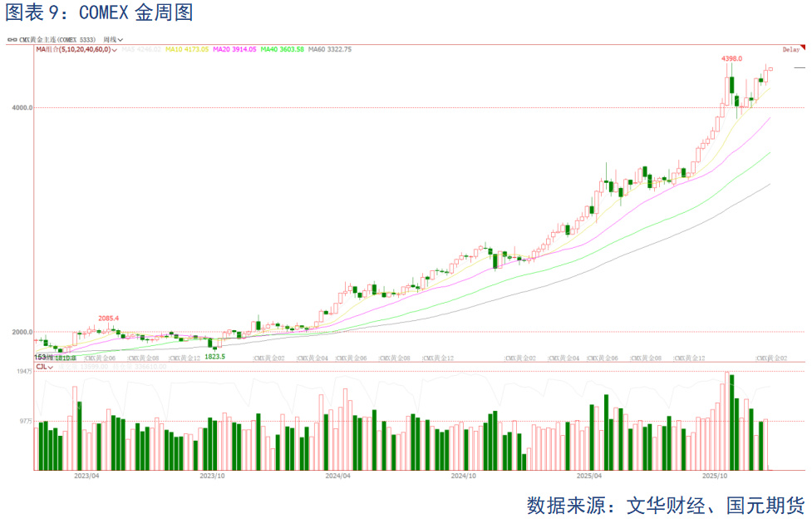Click the 97万 volume axis label
This screenshot has height=519, width=812.
point(26,421)
